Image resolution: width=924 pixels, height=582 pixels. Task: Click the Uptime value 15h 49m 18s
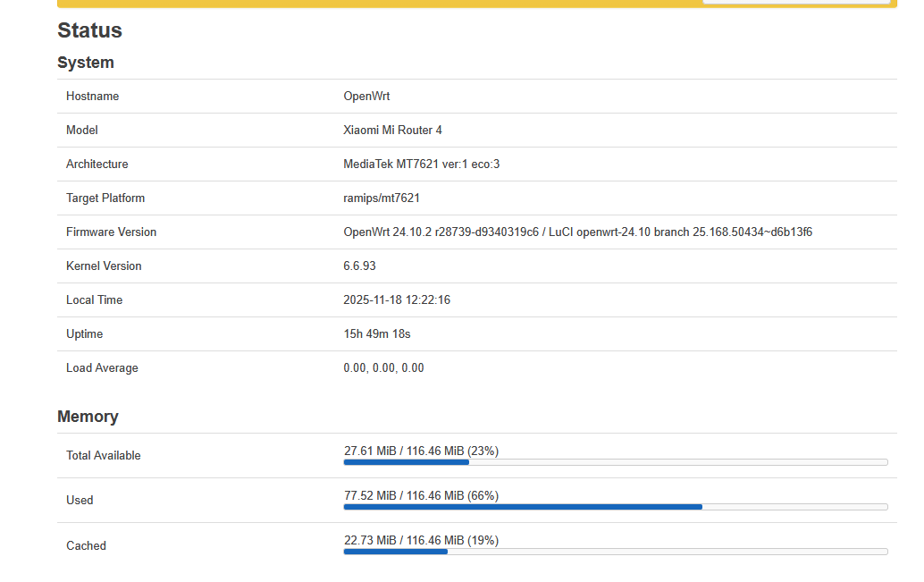377,334
